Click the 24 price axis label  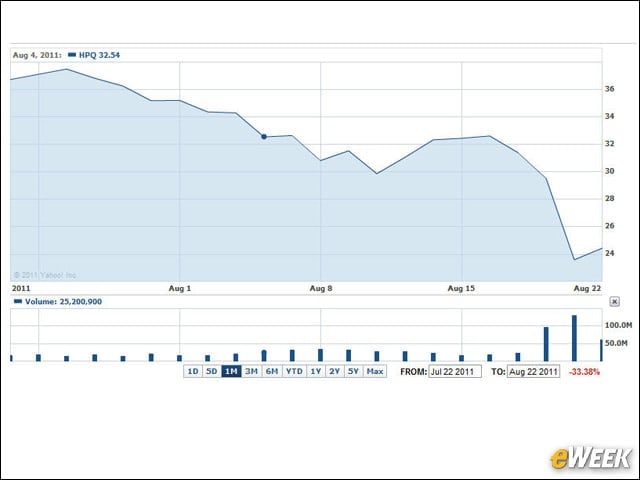609,253
